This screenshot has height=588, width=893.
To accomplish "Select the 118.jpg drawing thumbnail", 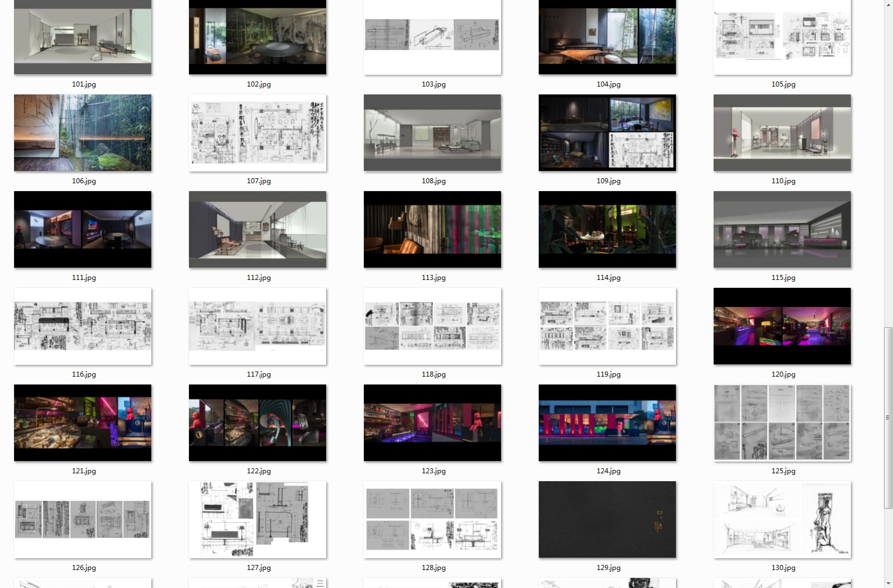I will pos(432,326).
